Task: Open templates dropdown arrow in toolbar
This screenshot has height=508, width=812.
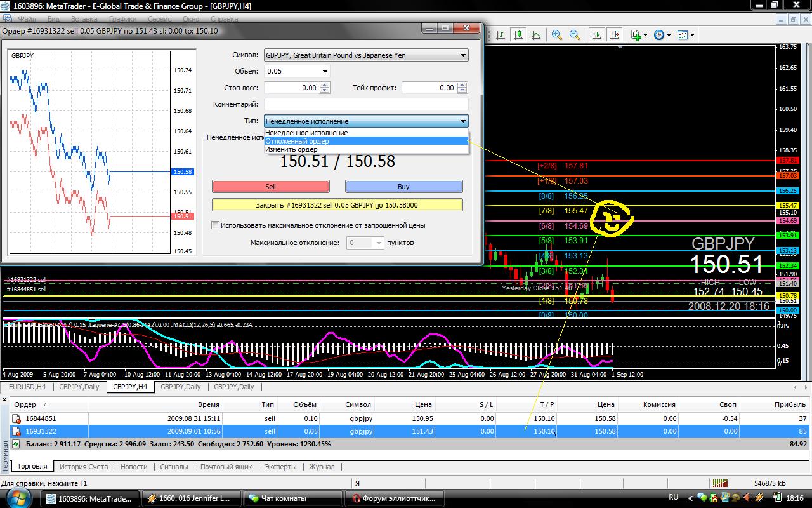Action: click(692, 36)
